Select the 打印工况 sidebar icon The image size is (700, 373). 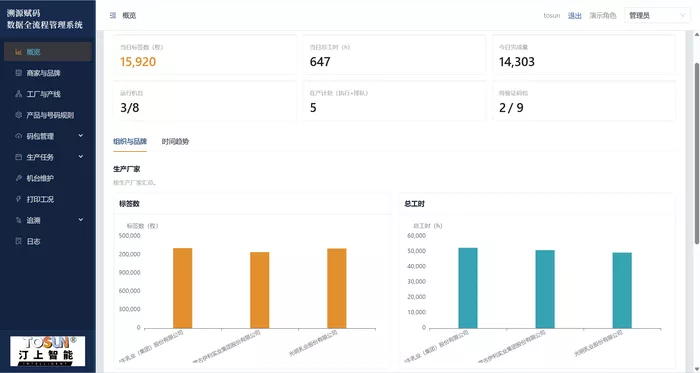[x=18, y=199]
